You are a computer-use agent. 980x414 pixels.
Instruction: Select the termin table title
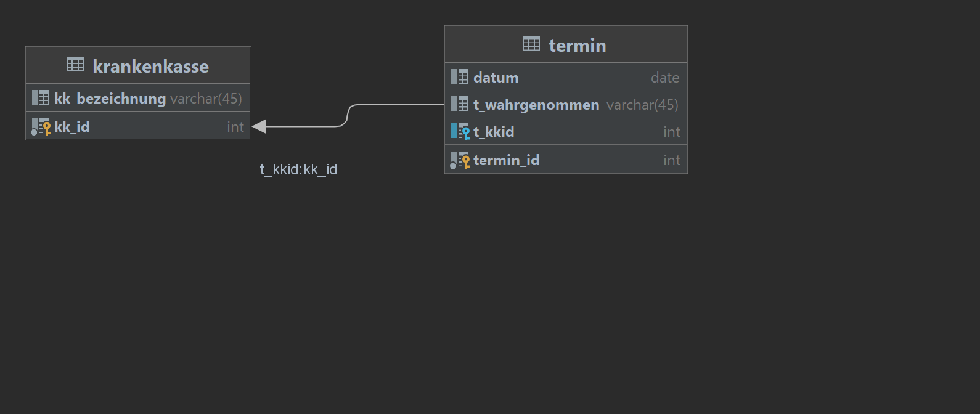[578, 46]
